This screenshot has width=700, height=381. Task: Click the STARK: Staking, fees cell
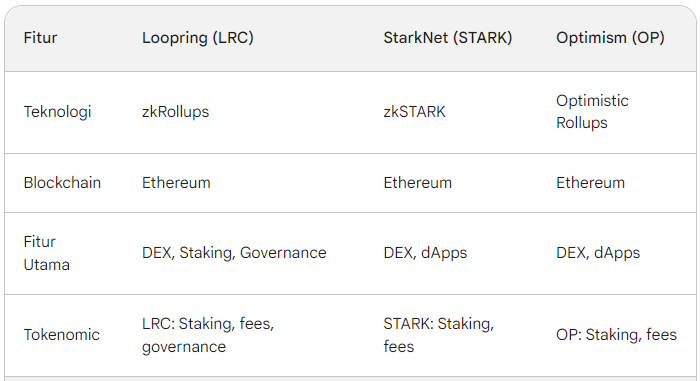438,335
